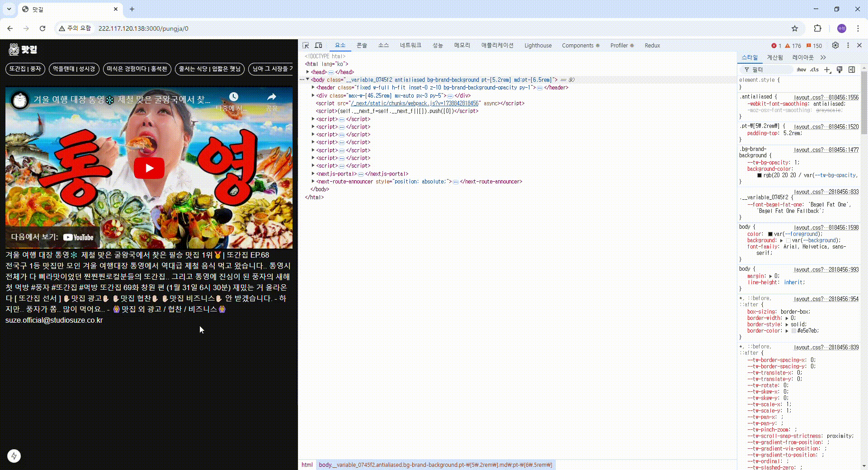The height and width of the screenshot is (470, 868).
Task: Switch to the 성능 tab
Action: pyautogui.click(x=438, y=46)
